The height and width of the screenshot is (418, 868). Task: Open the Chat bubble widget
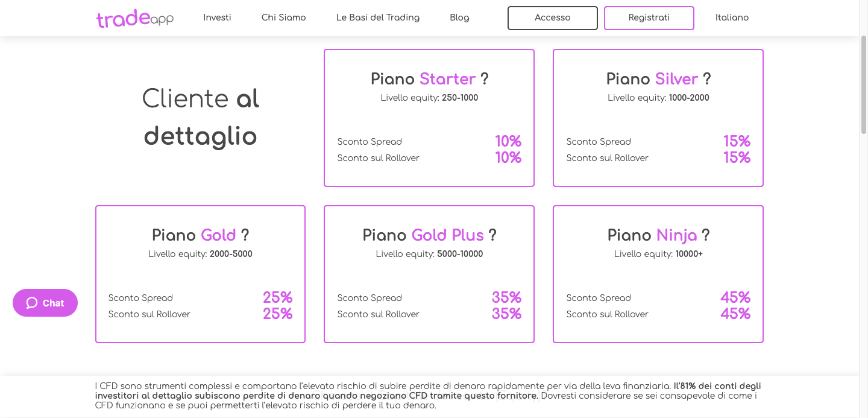pyautogui.click(x=45, y=303)
